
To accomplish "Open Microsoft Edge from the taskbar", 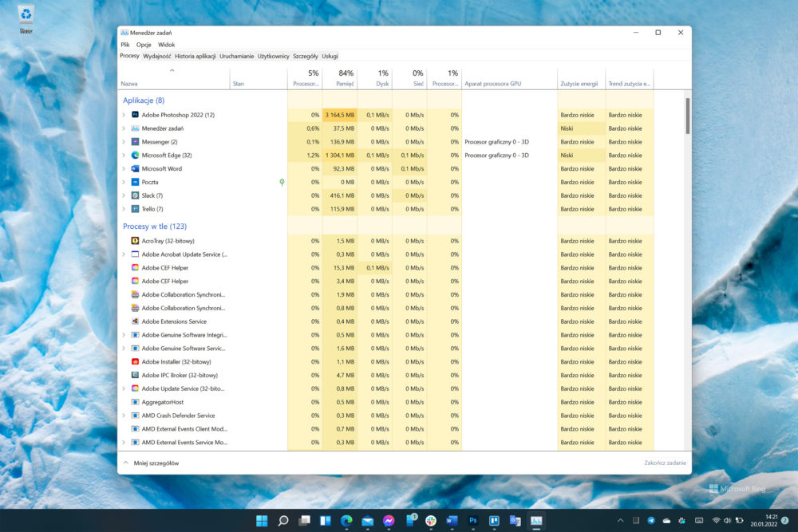I will (346, 520).
